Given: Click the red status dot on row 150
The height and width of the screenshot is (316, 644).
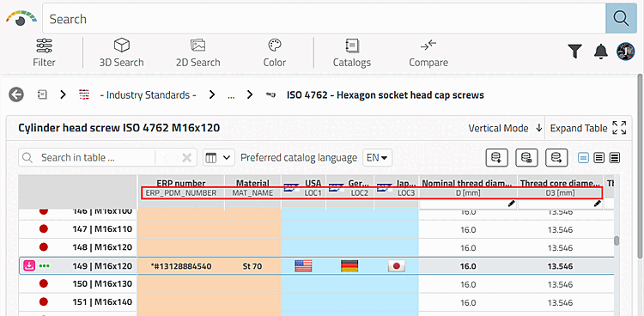Looking at the screenshot, I should pos(44,283).
